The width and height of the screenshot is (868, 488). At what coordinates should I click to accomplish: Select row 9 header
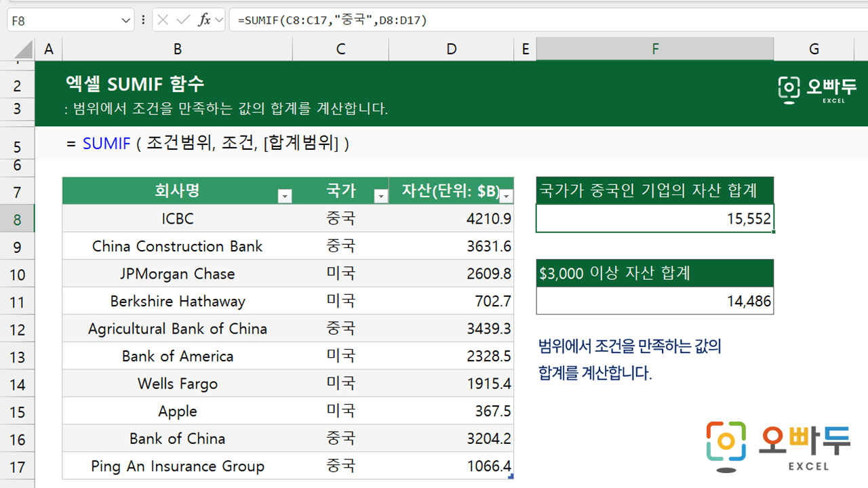pyautogui.click(x=17, y=247)
